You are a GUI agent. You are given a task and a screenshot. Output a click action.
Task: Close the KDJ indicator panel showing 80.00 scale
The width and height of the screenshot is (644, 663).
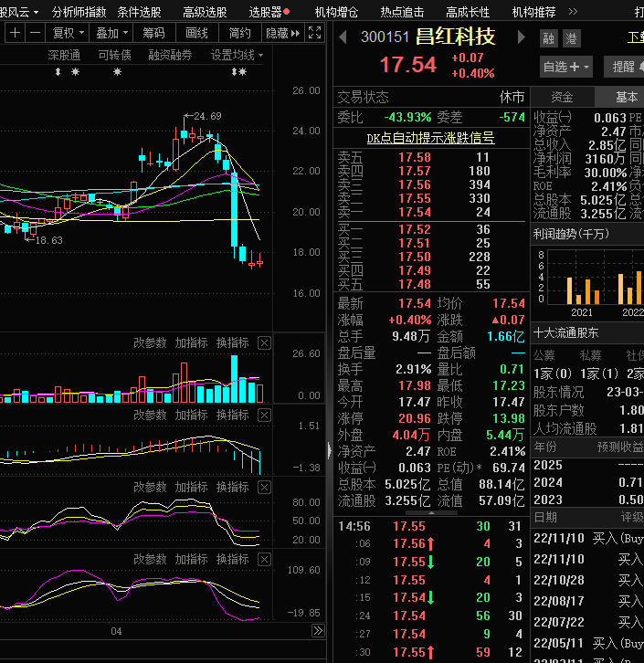pyautogui.click(x=264, y=487)
